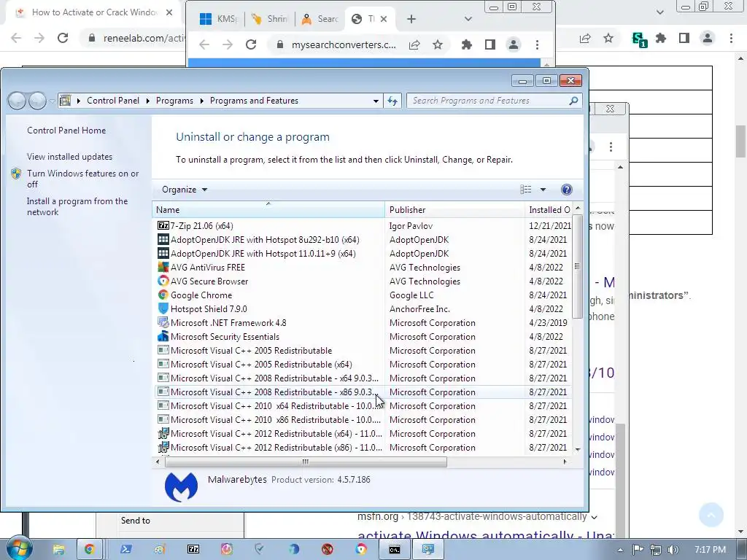
Task: Click profile icon in the reneelab Chrome window
Action: click(708, 38)
